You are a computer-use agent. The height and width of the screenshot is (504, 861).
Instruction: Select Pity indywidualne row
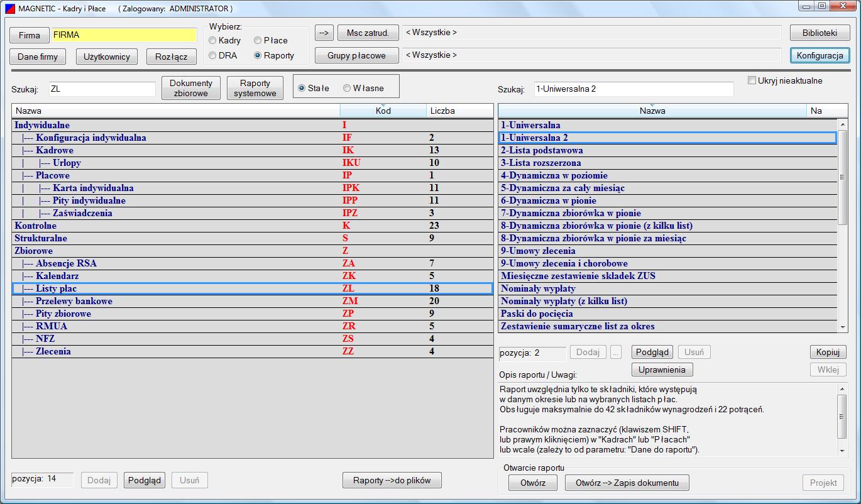click(252, 200)
